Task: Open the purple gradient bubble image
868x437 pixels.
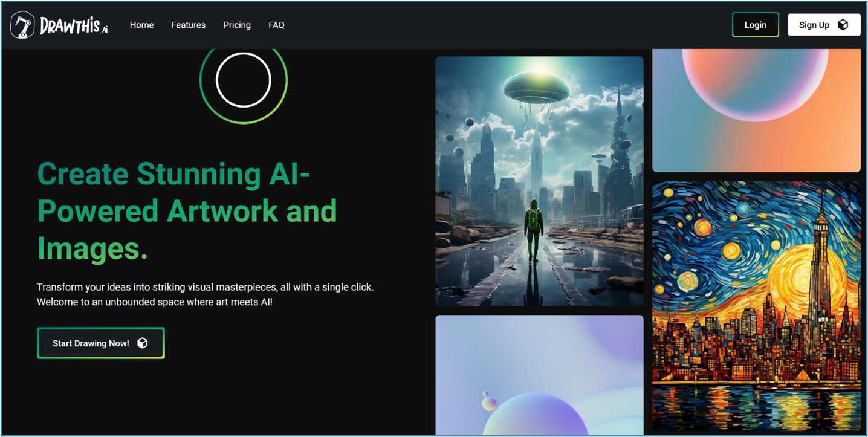Action: [x=539, y=375]
